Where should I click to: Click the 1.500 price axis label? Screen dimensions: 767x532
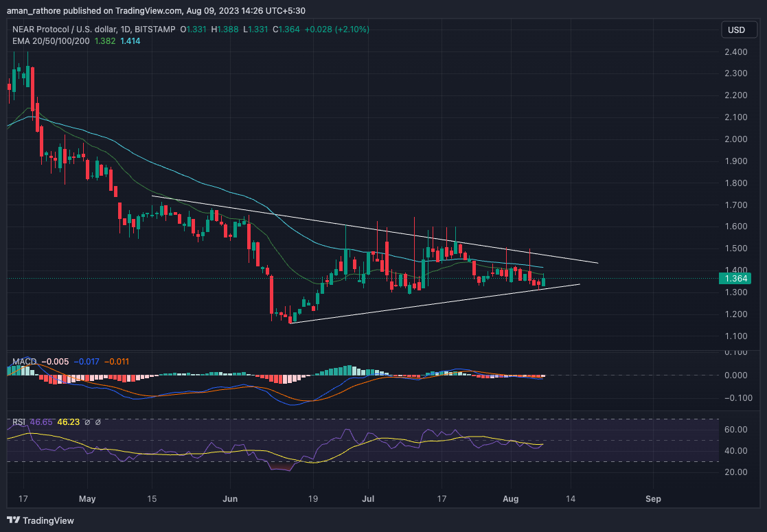pyautogui.click(x=736, y=248)
